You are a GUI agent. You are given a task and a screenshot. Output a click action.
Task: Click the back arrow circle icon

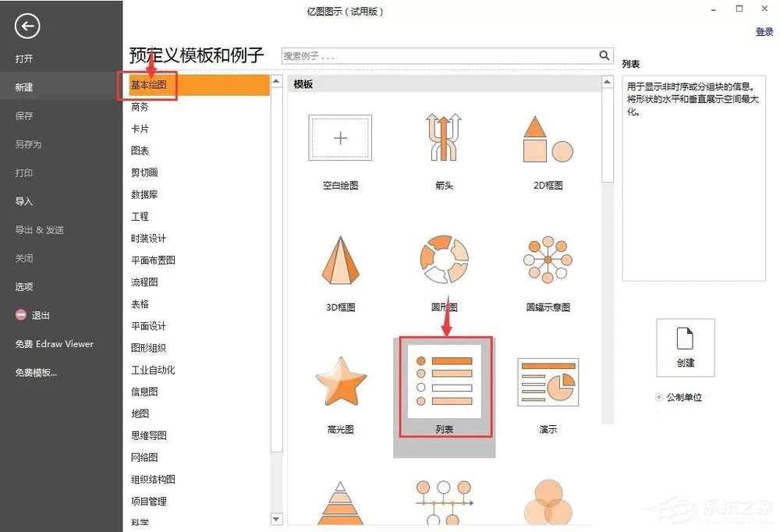[x=27, y=26]
